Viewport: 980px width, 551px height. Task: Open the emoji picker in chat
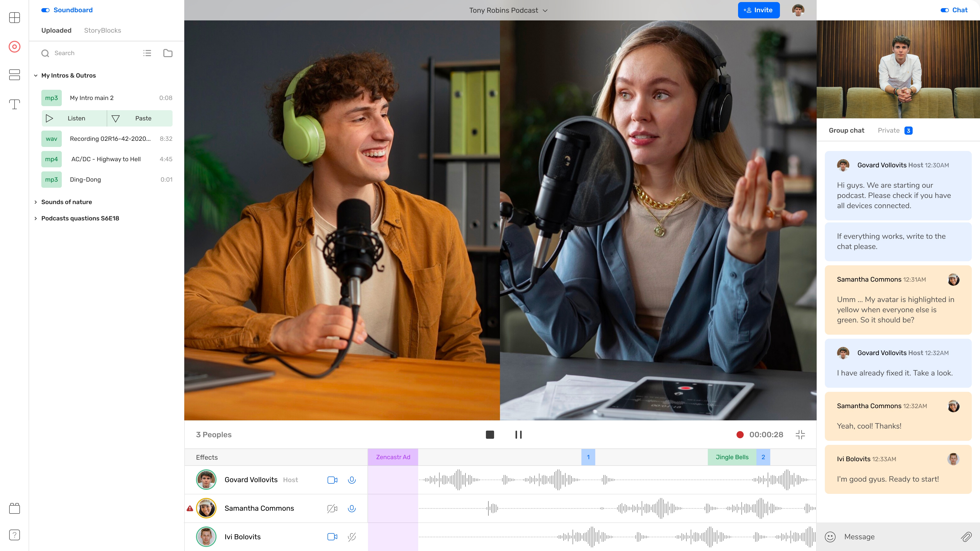[830, 536]
